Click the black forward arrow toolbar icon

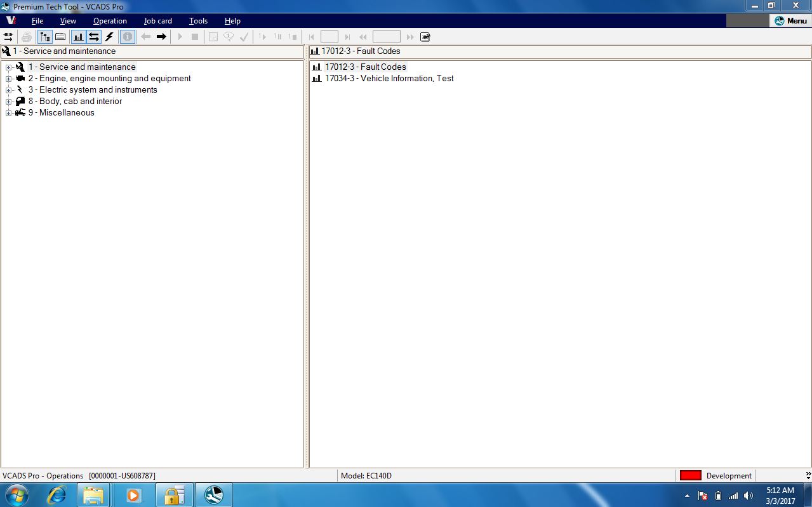[x=161, y=37]
